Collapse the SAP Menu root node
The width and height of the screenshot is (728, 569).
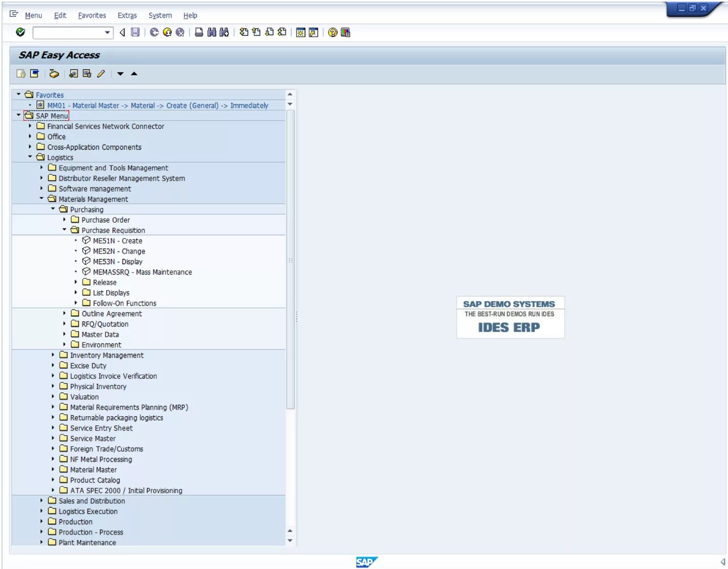19,115
